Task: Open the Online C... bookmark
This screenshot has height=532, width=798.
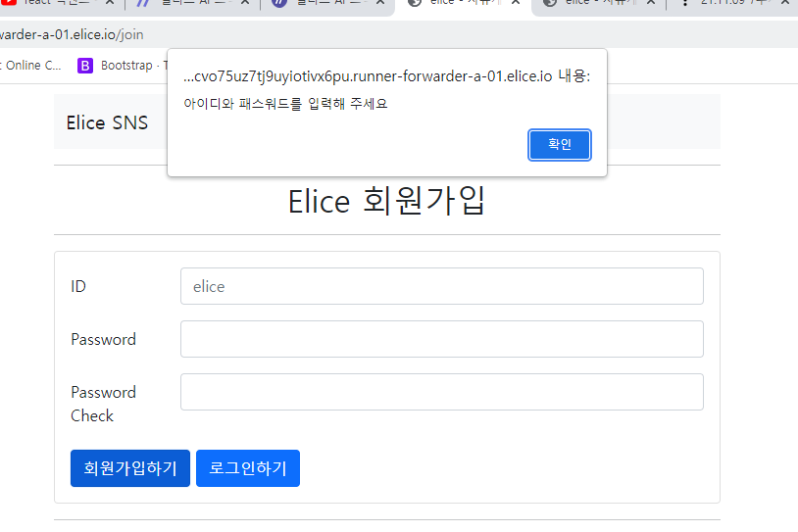Action: pyautogui.click(x=30, y=66)
